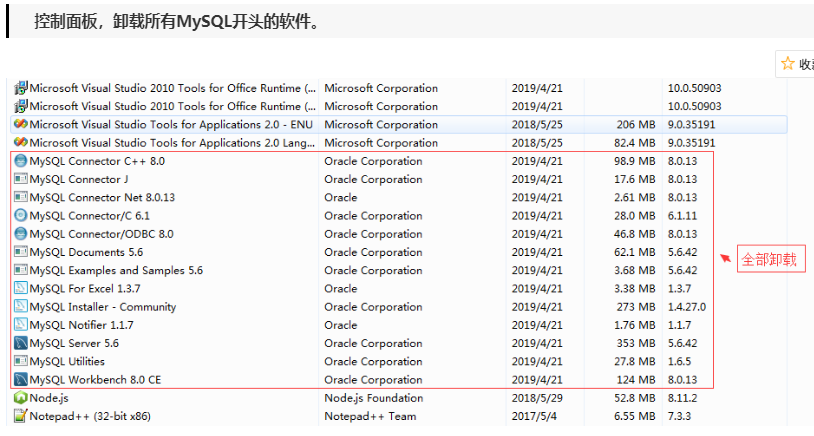
Task: Select the MySQL Connector/C 6.1 entry
Action: (90, 215)
